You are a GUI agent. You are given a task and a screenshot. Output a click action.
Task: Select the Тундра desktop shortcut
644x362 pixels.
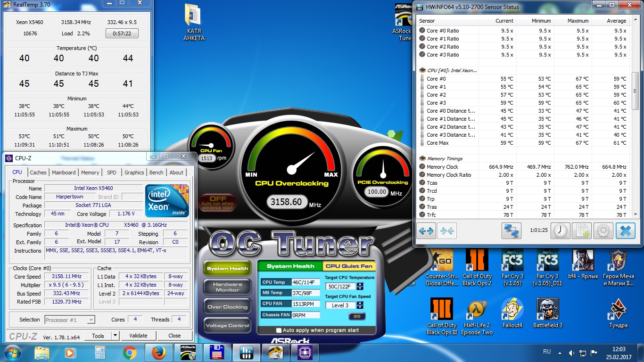tap(618, 313)
